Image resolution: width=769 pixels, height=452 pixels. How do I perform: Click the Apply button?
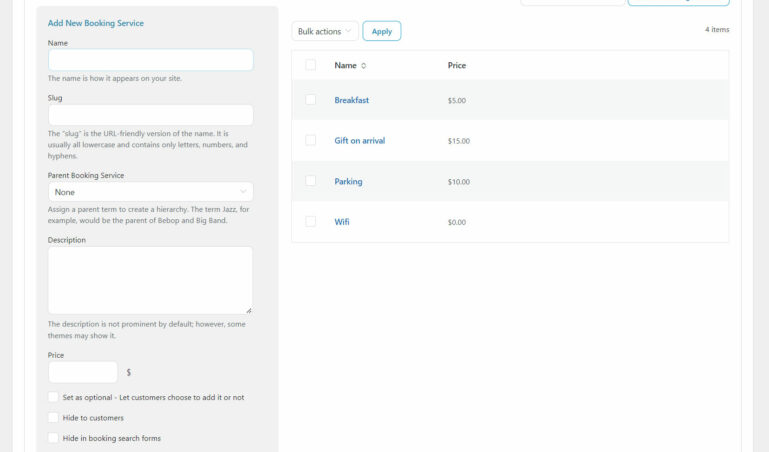(382, 31)
